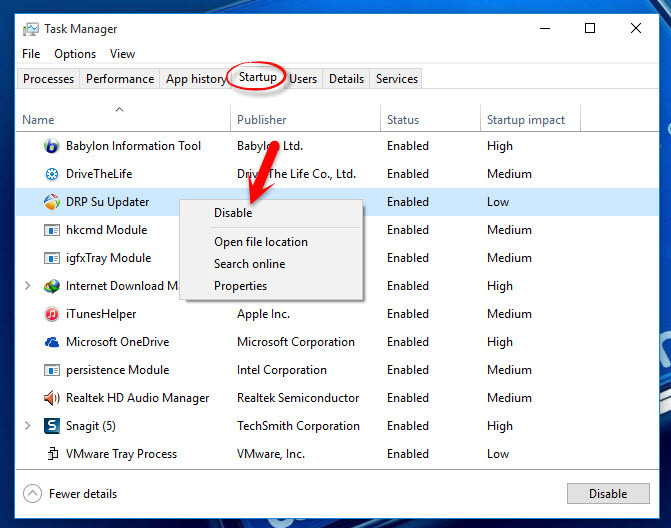Click the Internet Download Manager globe icon
Image resolution: width=671 pixels, height=528 pixels.
point(51,286)
